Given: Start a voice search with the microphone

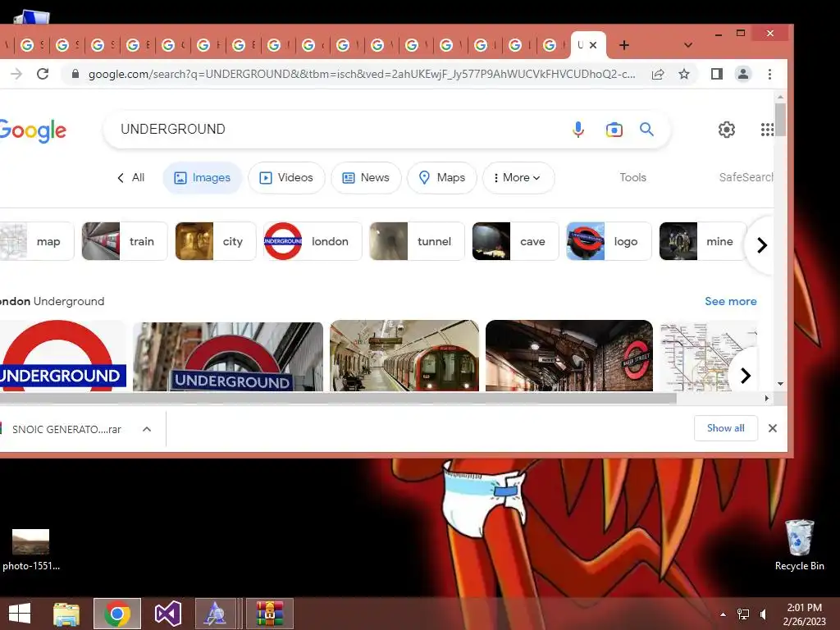Looking at the screenshot, I should [x=578, y=129].
